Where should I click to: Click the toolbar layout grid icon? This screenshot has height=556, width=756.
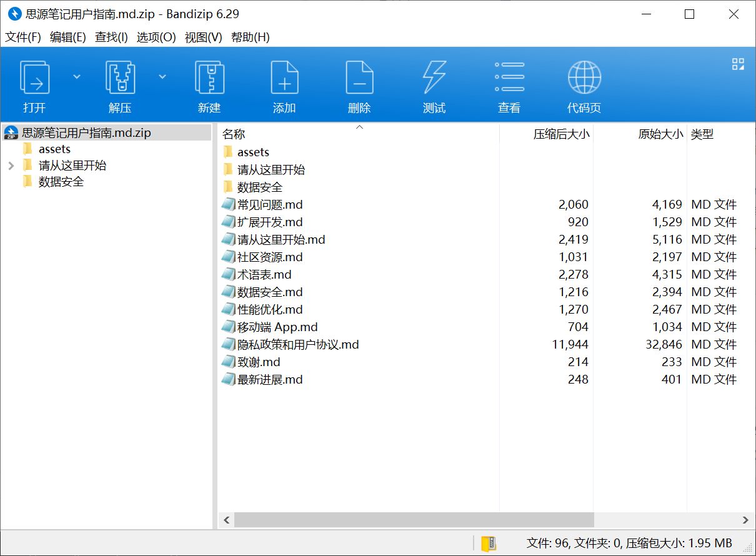[738, 64]
